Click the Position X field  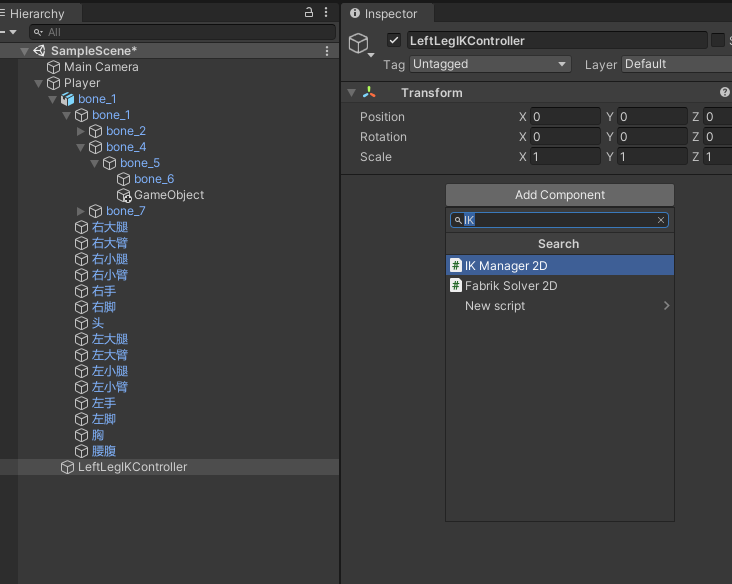click(x=565, y=117)
